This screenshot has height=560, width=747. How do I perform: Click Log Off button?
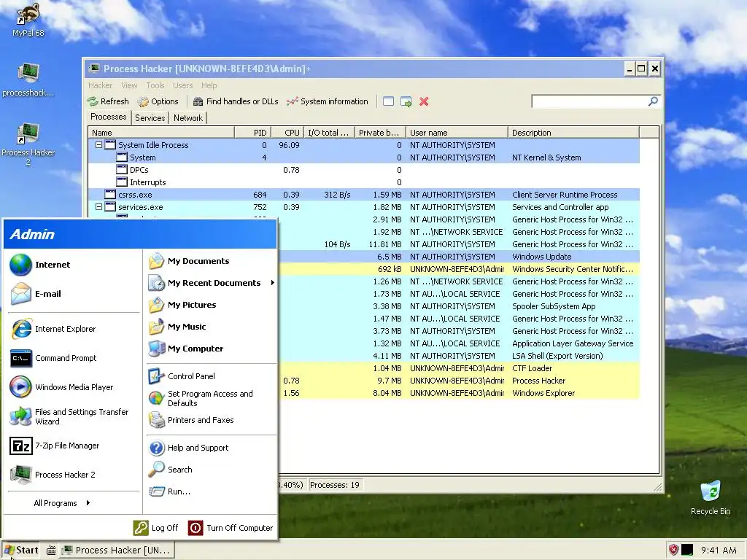(156, 528)
